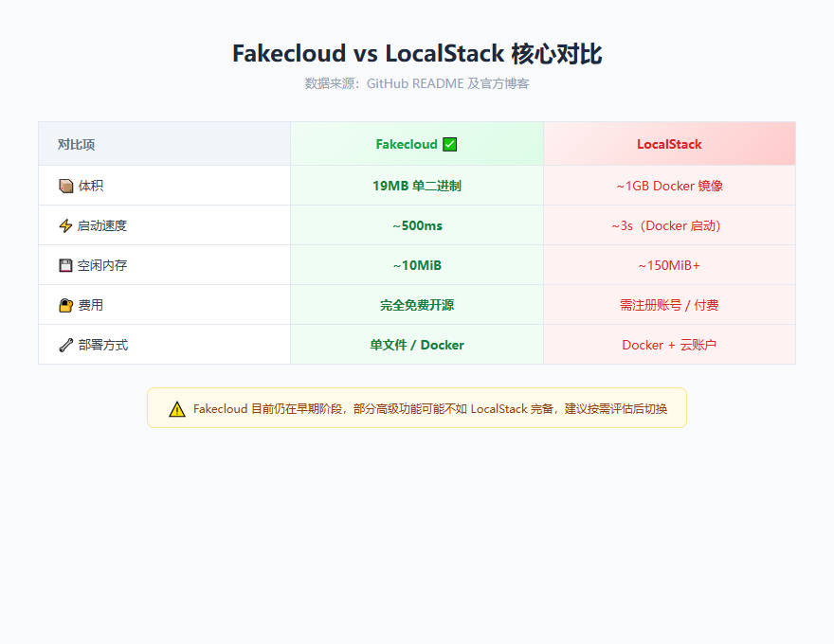Click the 需注册账号 / 付费 cell

point(669,305)
